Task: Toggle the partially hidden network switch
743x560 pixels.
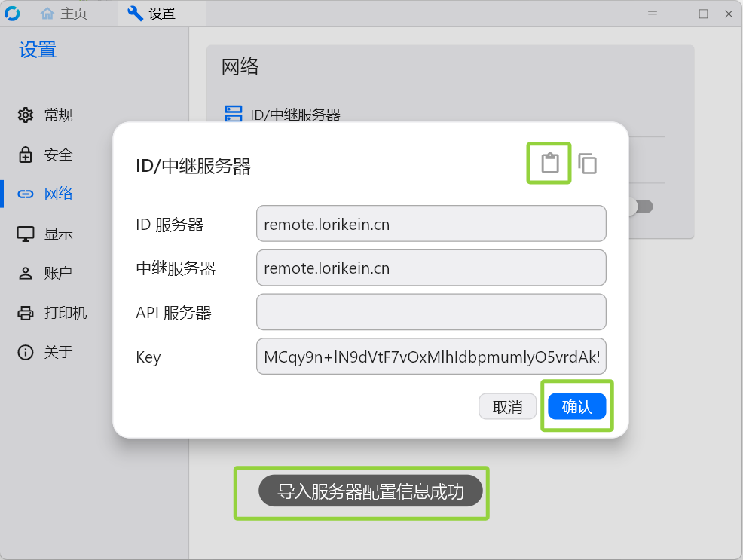Action: coord(641,207)
